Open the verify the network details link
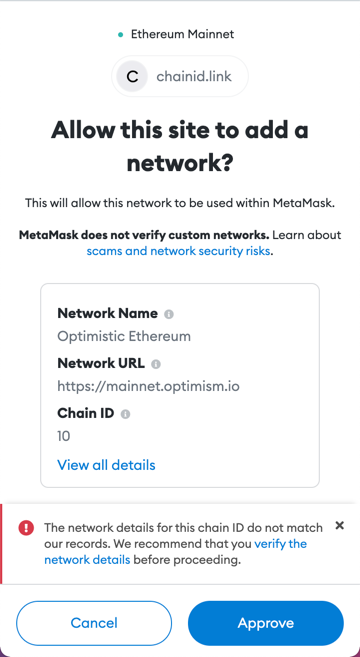The width and height of the screenshot is (360, 657). [176, 551]
